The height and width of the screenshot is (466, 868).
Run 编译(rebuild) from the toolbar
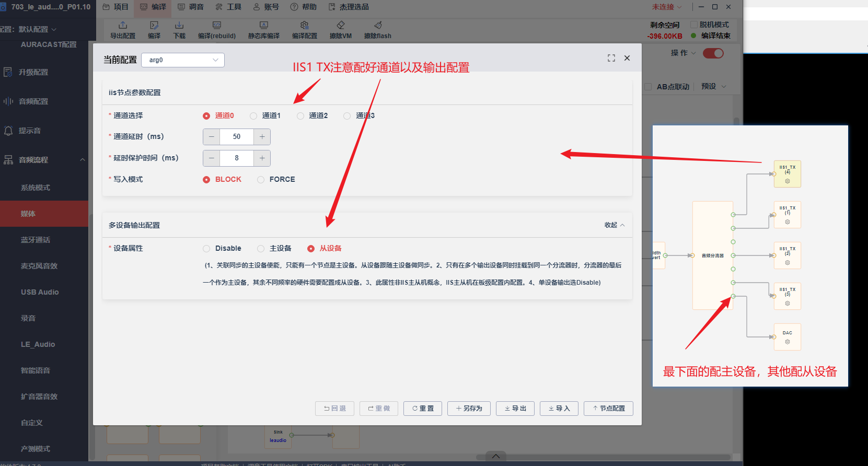coord(217,30)
